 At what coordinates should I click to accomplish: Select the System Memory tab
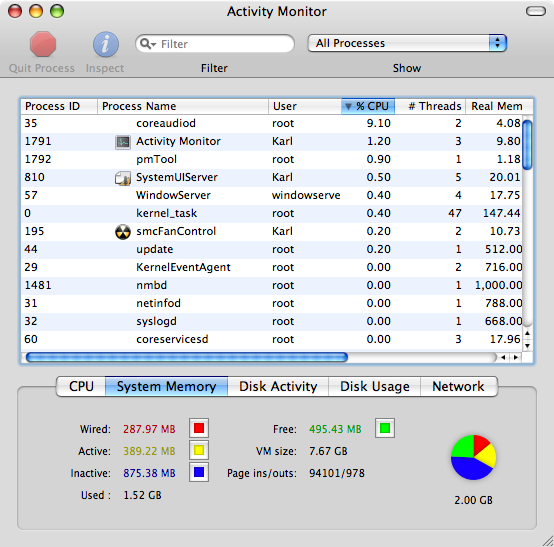tap(166, 387)
